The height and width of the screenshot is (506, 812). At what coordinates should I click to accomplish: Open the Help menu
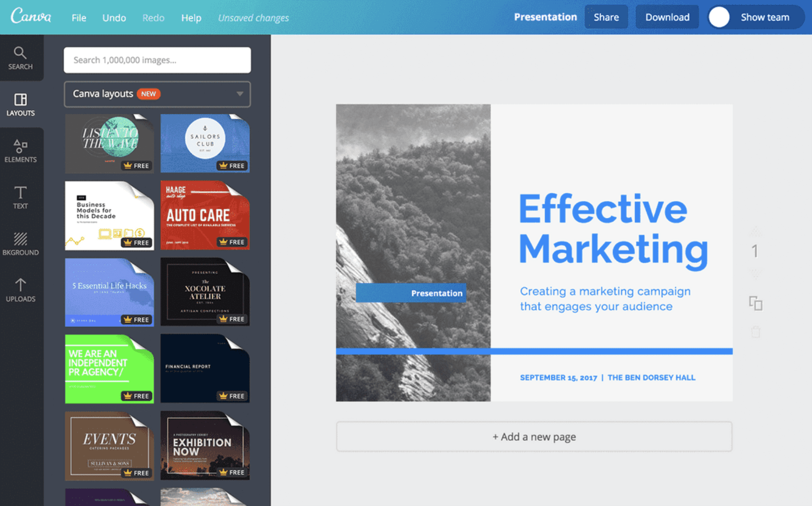[191, 18]
